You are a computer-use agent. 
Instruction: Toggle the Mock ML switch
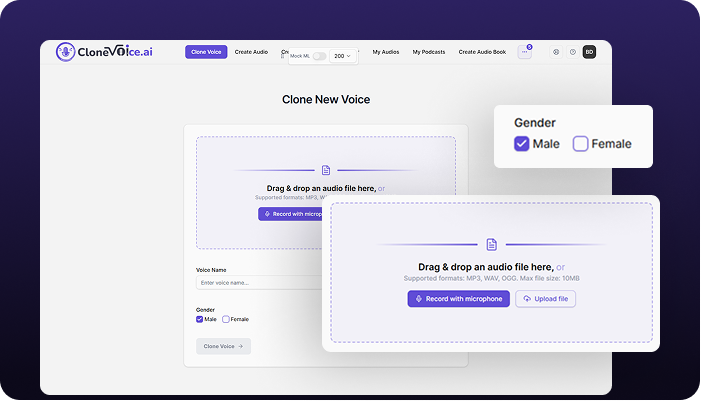[317, 57]
